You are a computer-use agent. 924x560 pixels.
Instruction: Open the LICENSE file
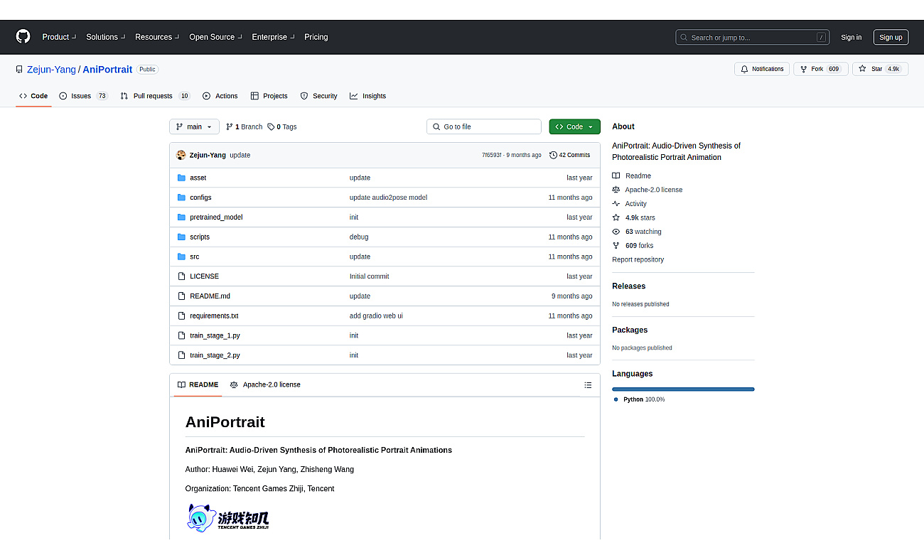coord(204,276)
